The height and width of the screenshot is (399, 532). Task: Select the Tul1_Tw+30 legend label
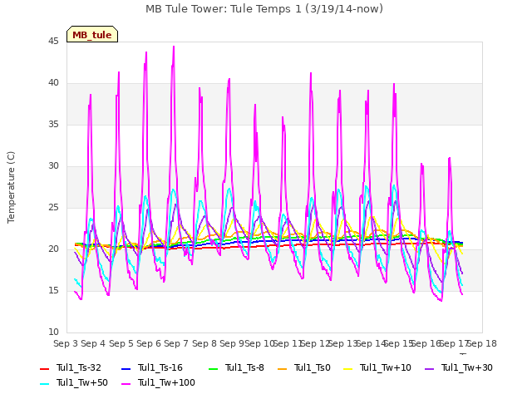click(x=467, y=367)
